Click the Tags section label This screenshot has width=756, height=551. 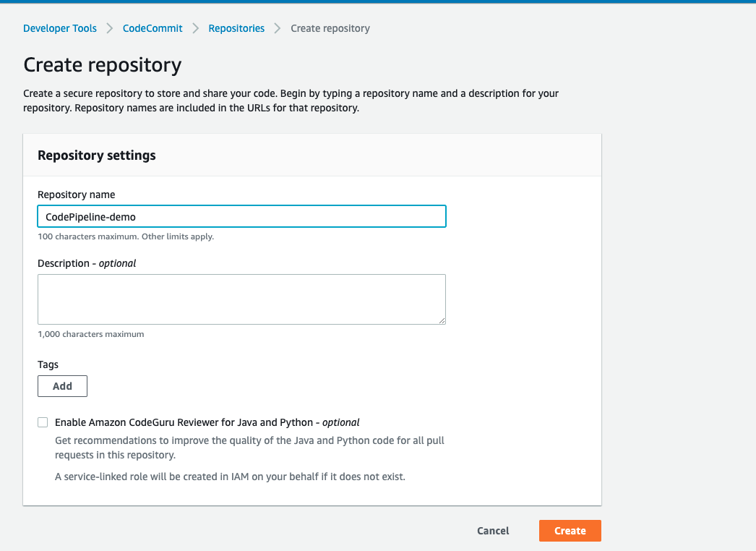pos(48,364)
